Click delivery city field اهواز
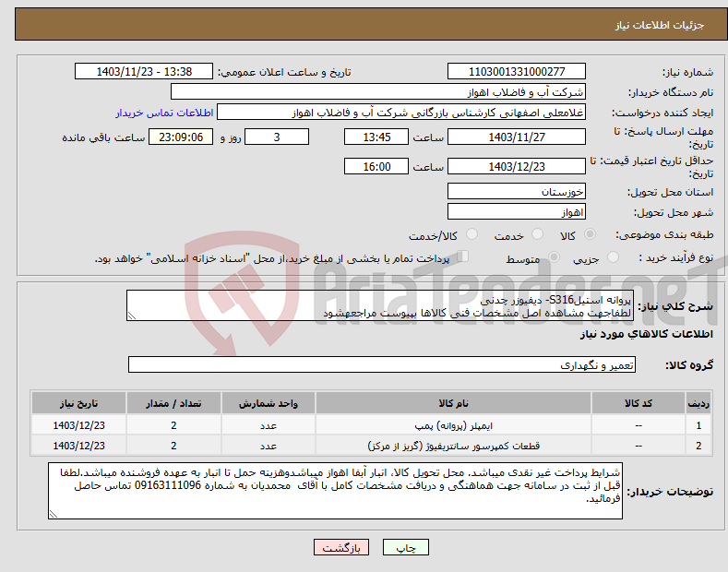The height and width of the screenshot is (572, 728). coord(517,211)
